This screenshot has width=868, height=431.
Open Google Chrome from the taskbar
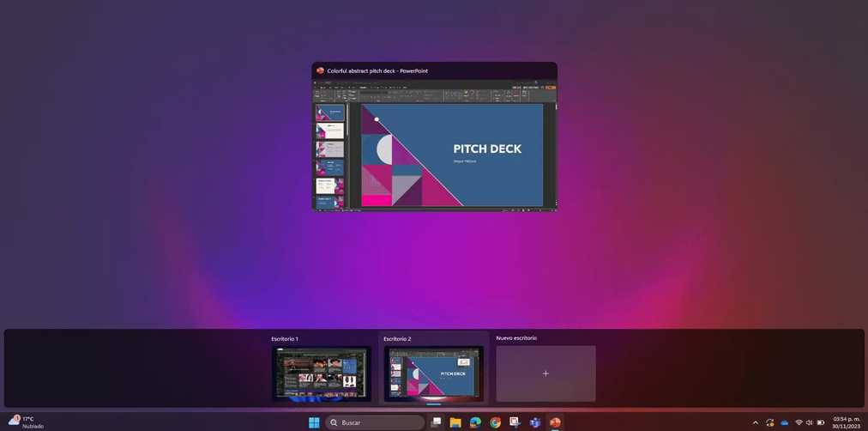pos(496,422)
